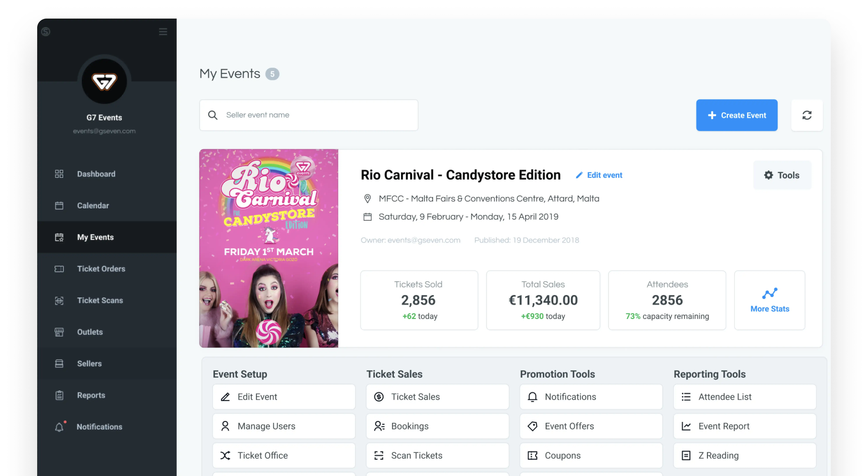The image size is (868, 476).
Task: Open Notifications under Promotion Tools
Action: tap(591, 397)
